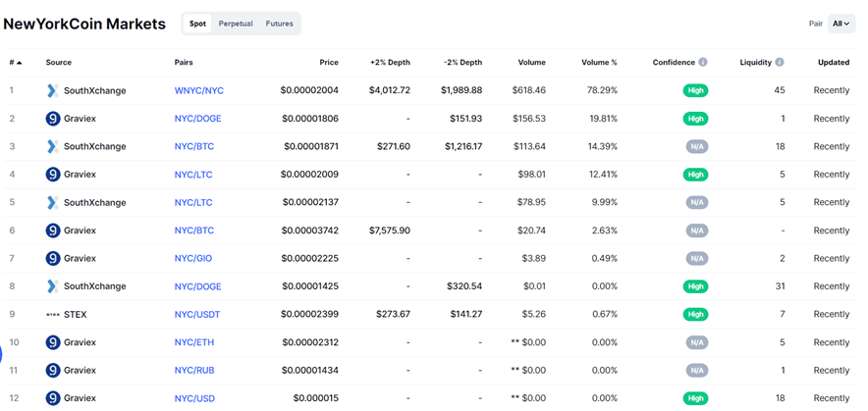Screen dimensions: 868x411
Task: Switch to the Perpetual markets tab
Action: click(x=236, y=24)
